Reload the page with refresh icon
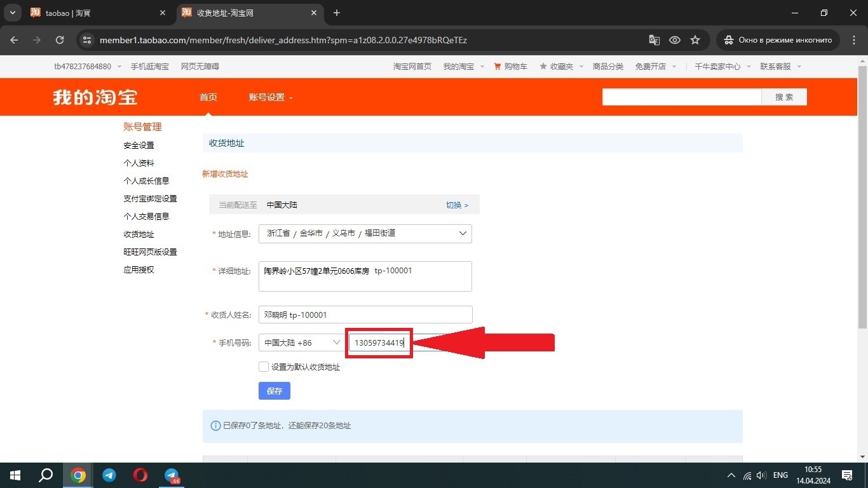This screenshot has height=488, width=868. pyautogui.click(x=60, y=40)
